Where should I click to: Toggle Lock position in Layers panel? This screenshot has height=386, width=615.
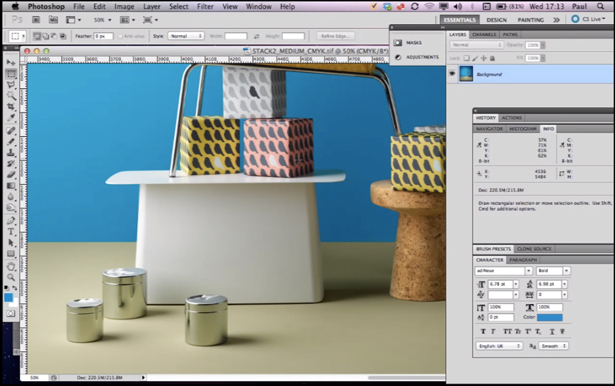(x=484, y=58)
